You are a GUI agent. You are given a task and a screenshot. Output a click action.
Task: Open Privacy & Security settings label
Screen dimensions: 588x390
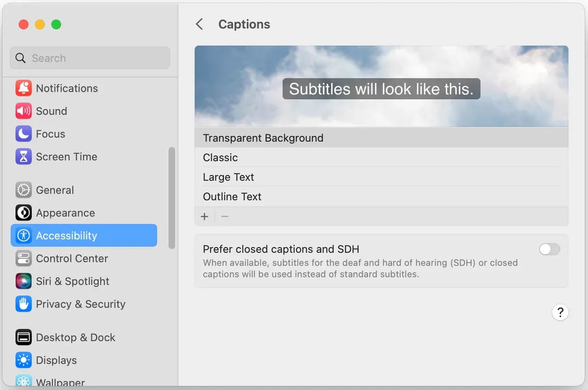[x=81, y=304]
